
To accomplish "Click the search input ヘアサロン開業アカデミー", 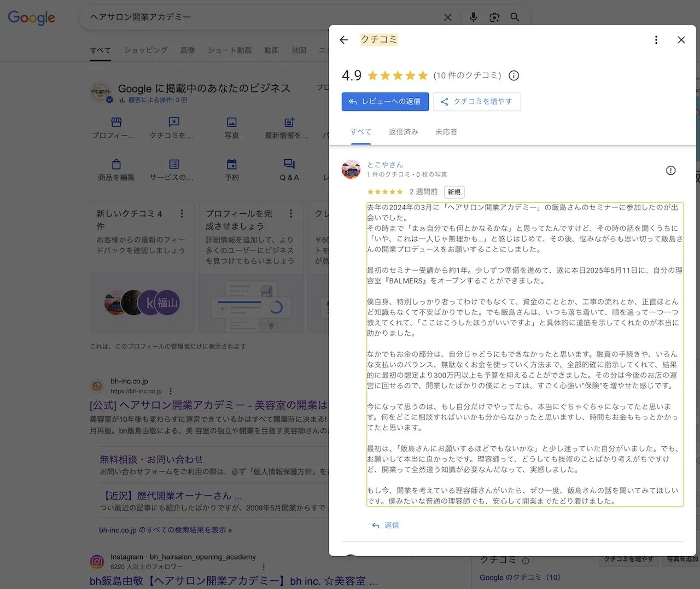I will tap(262, 18).
